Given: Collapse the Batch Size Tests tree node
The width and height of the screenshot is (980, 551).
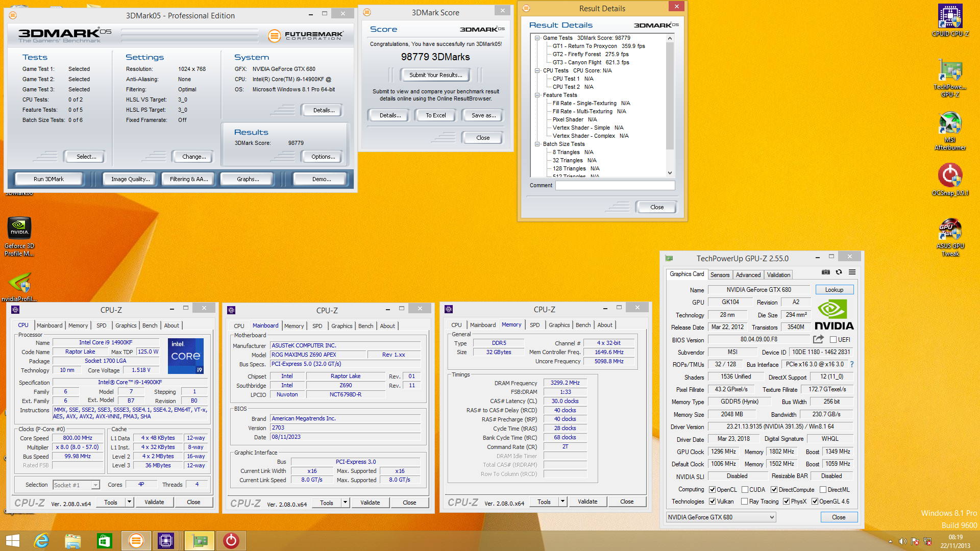Looking at the screenshot, I should click(537, 144).
